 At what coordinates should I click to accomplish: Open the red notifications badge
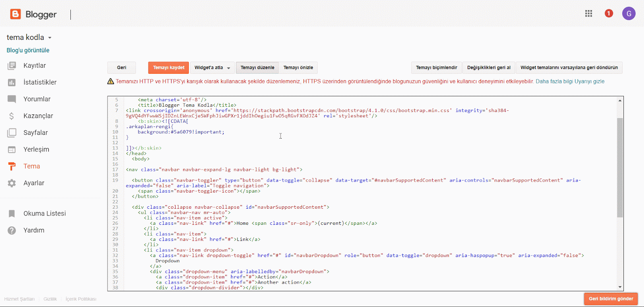tap(609, 14)
